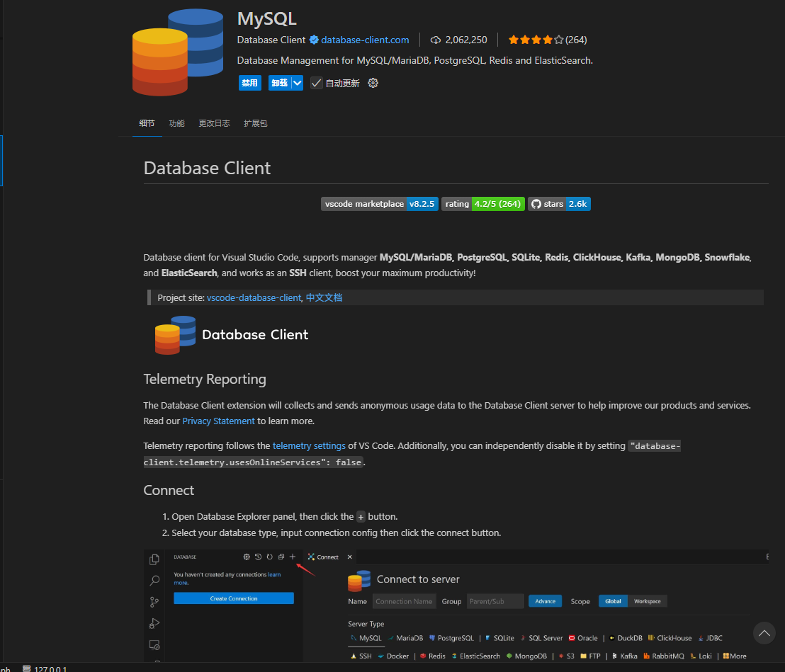Screen dimensions: 785x672
Task: Click the DATABASE panel gear icon in screenshot
Action: pos(247,557)
